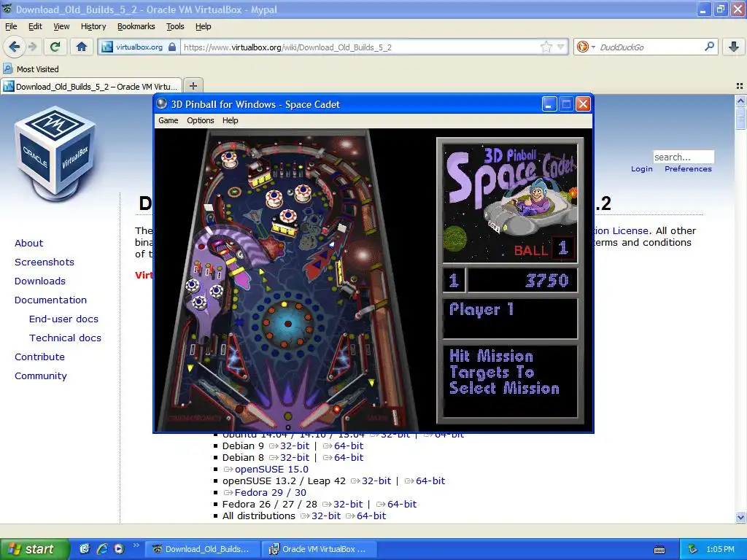747x560 pixels.
Task: Open the openSUSE 15.0 link
Action: [271, 469]
